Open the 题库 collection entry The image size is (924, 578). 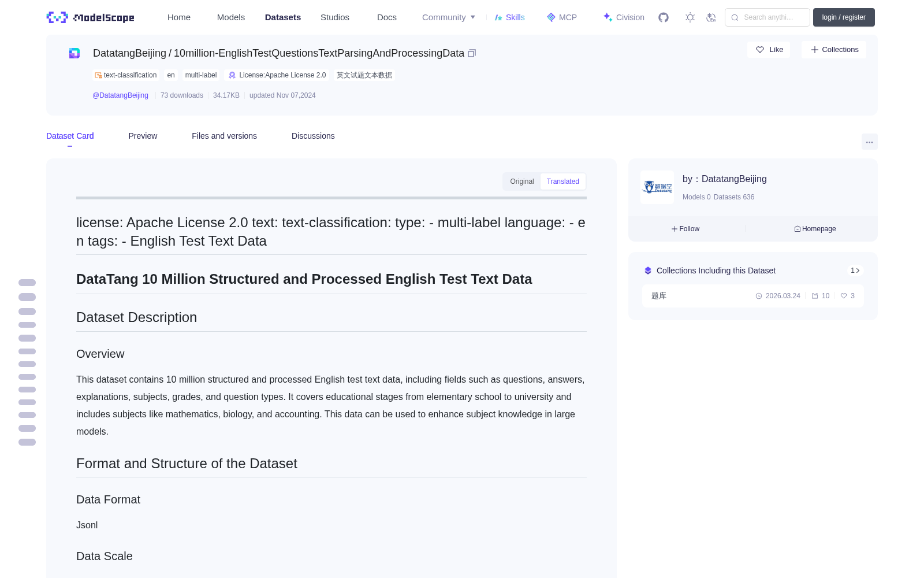753,296
